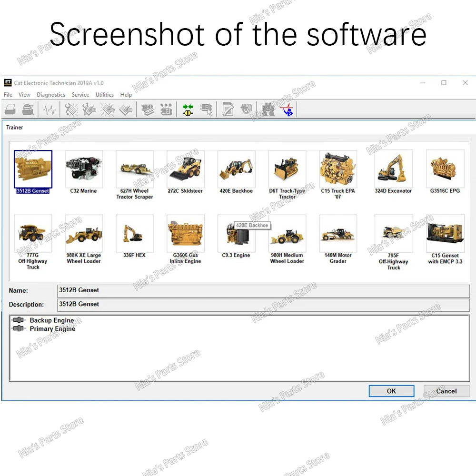This screenshot has height=476, width=476.
Task: Select the 627H Wheel Tractor Scraper thumbnail
Action: coord(135,169)
